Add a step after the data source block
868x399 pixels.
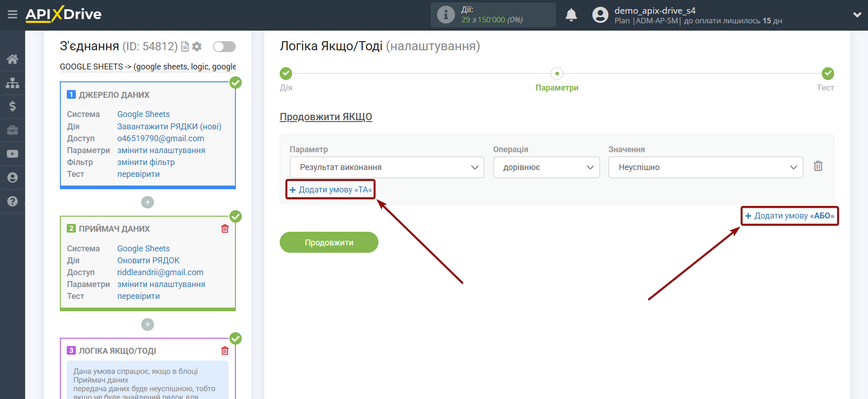coord(148,202)
